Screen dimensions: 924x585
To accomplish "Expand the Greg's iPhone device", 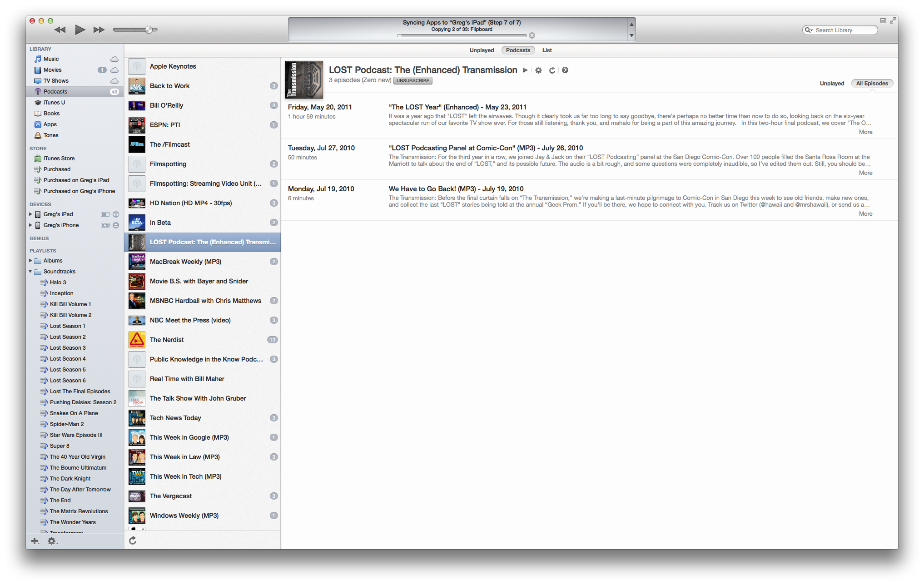I will point(30,225).
